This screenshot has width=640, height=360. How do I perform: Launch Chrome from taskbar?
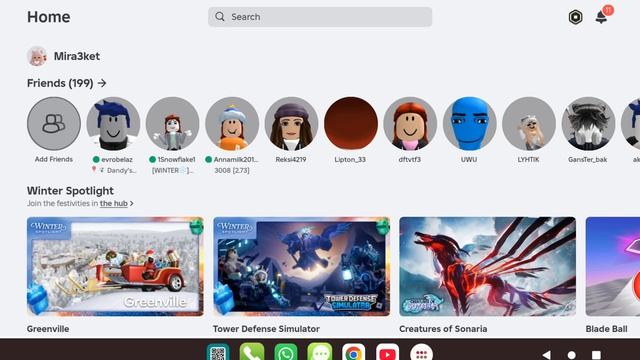click(353, 353)
